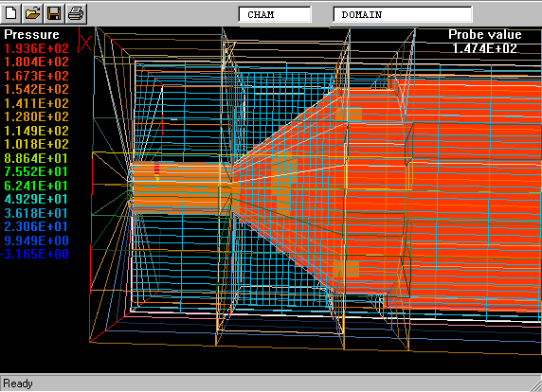Click the 1.018E+02 yellow legend entry
Image resolution: width=542 pixels, height=392 pixels.
(x=37, y=144)
